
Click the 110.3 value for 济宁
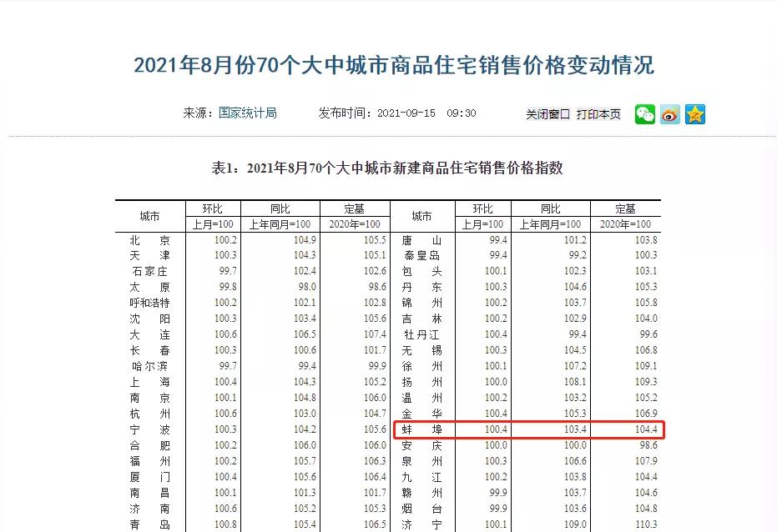point(647,524)
